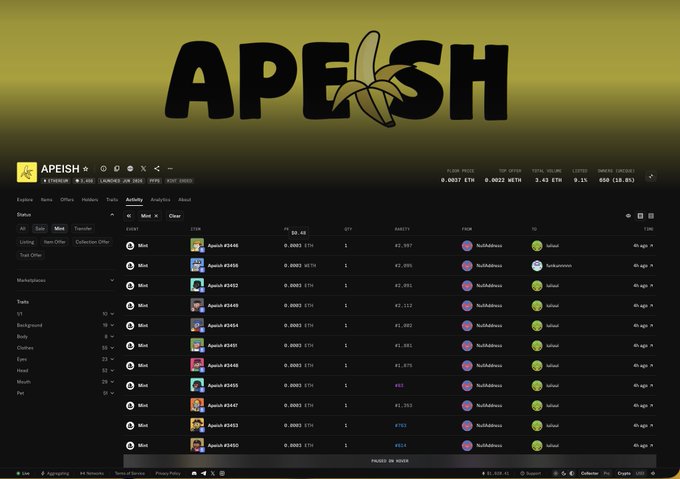Expand the Pet trait filter

pos(65,393)
